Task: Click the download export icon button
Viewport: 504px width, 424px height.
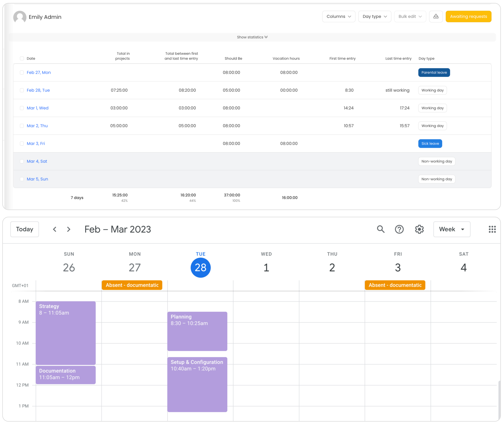Action: [436, 16]
